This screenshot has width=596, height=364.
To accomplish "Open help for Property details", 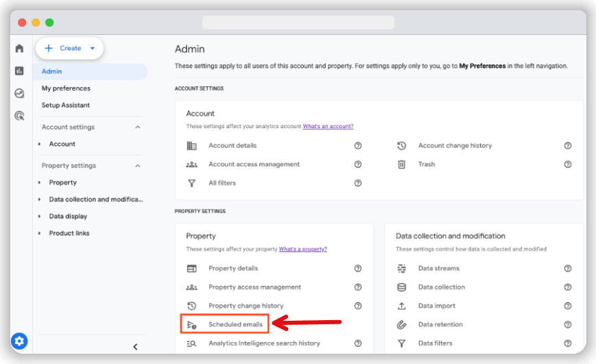I will pyautogui.click(x=358, y=269).
